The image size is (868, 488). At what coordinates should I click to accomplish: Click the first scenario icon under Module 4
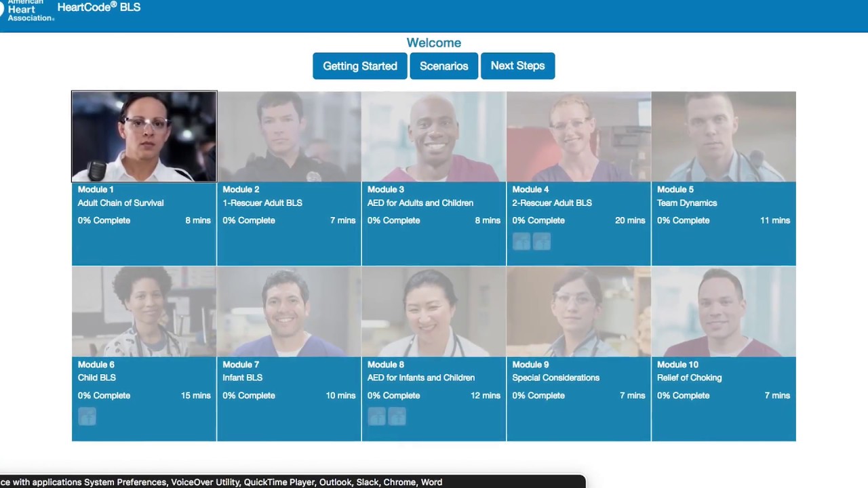tap(521, 241)
